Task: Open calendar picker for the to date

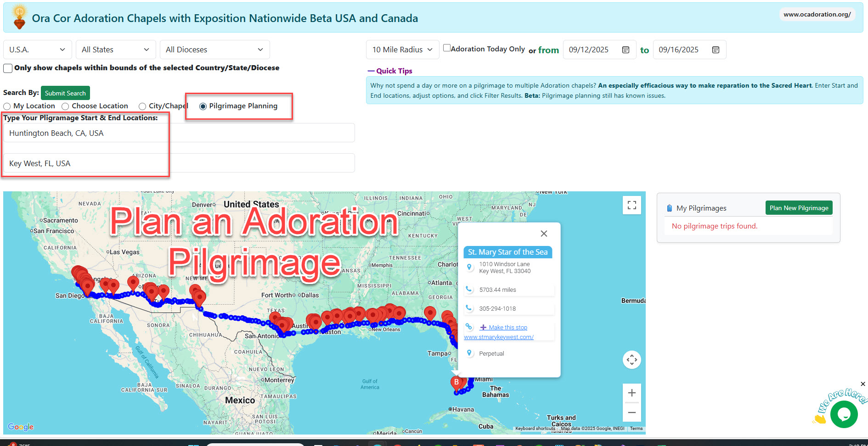Action: tap(716, 50)
